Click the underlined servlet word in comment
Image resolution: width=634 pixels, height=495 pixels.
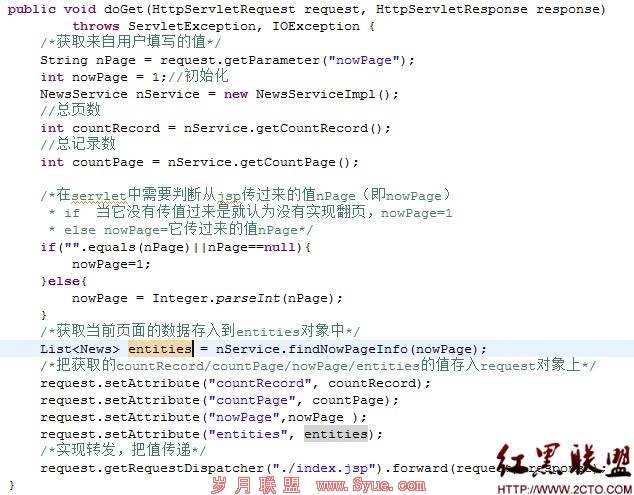(x=99, y=197)
